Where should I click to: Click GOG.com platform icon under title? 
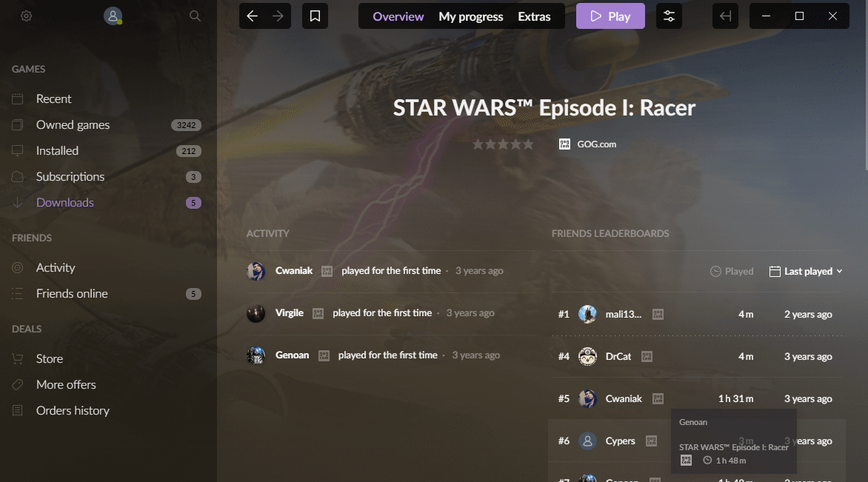click(564, 144)
